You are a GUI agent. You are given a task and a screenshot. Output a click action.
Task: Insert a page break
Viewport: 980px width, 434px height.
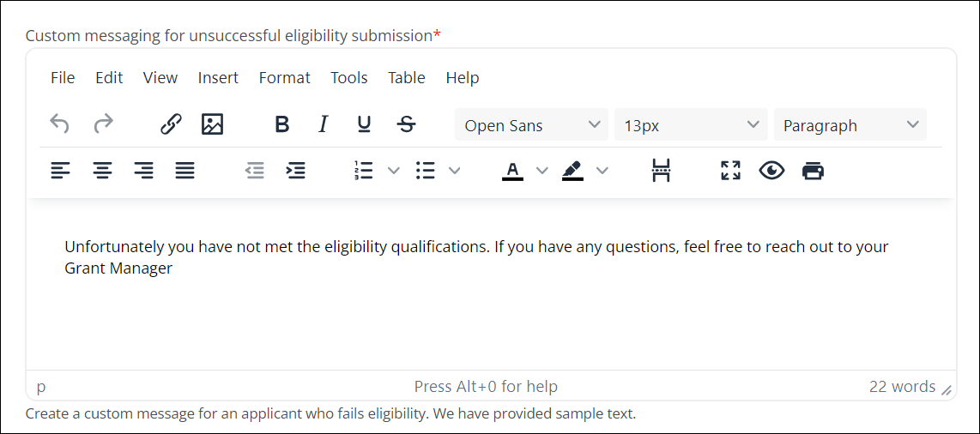[662, 170]
